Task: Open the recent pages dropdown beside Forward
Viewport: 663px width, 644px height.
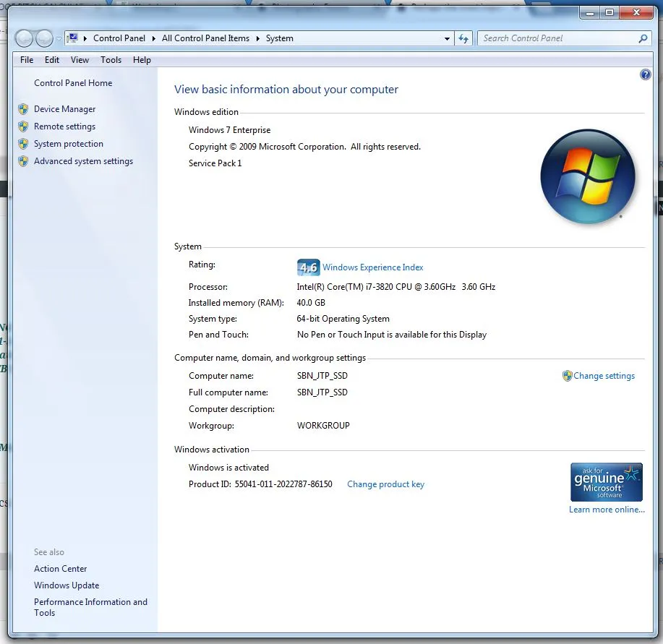Action: point(59,39)
